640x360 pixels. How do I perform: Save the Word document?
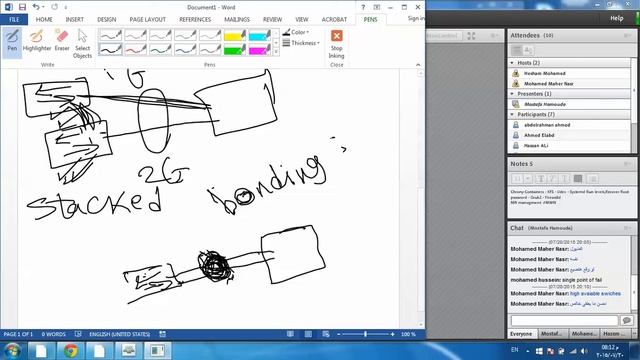pos(22,7)
